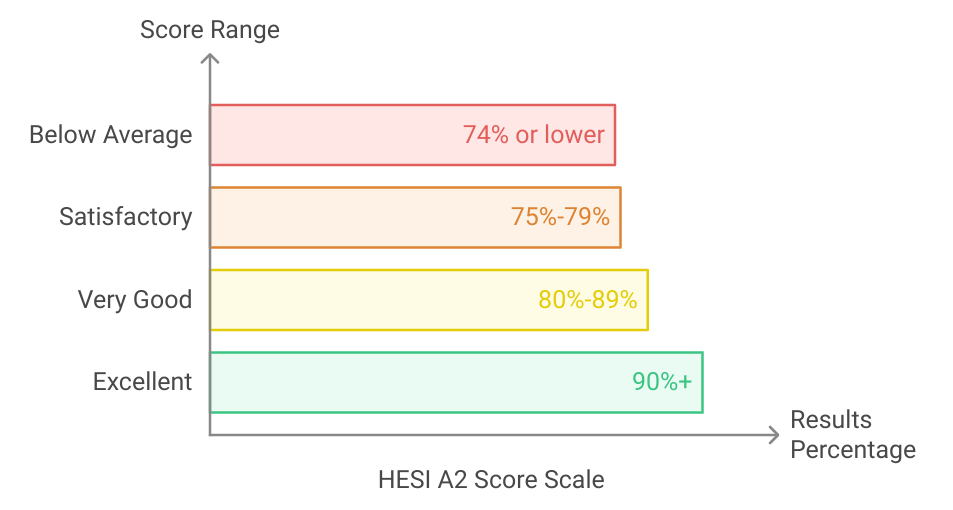Click the '74% or lower' text
Viewport: 953px width, 510px height.
[x=534, y=134]
